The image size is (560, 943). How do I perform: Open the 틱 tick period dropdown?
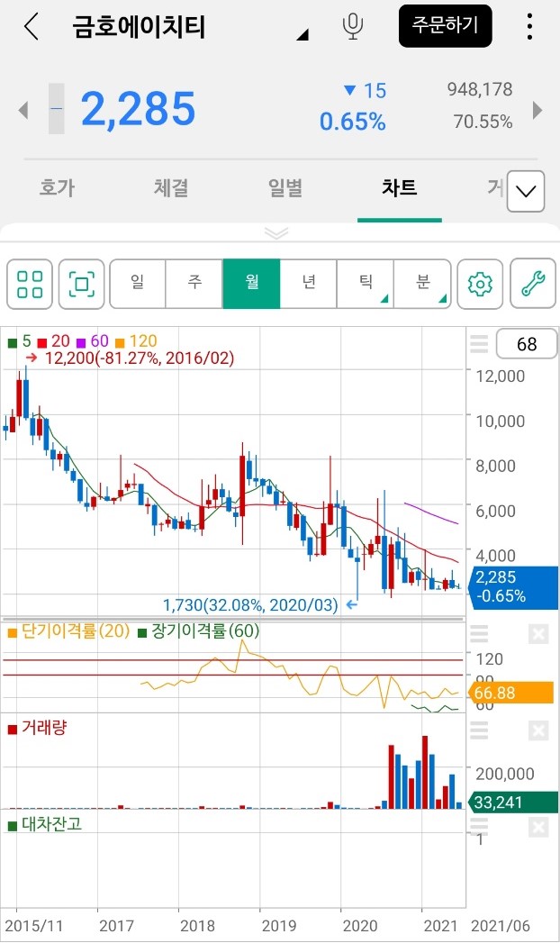(366, 284)
